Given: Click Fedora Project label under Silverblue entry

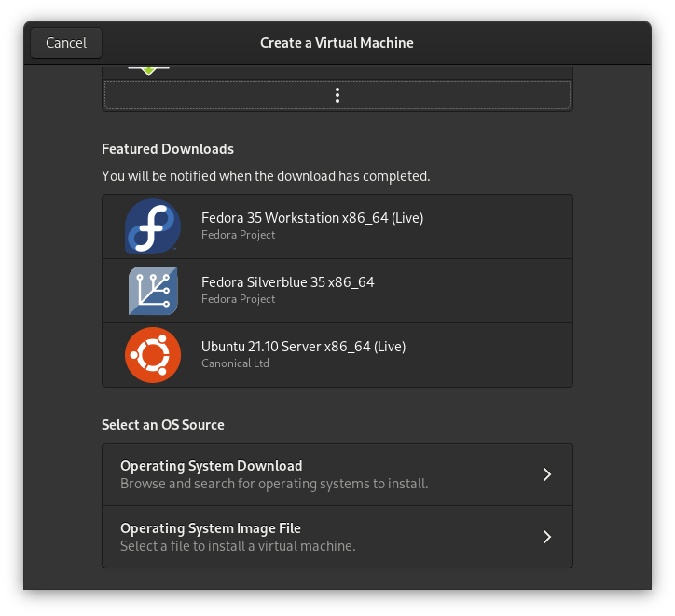Looking at the screenshot, I should (238, 299).
